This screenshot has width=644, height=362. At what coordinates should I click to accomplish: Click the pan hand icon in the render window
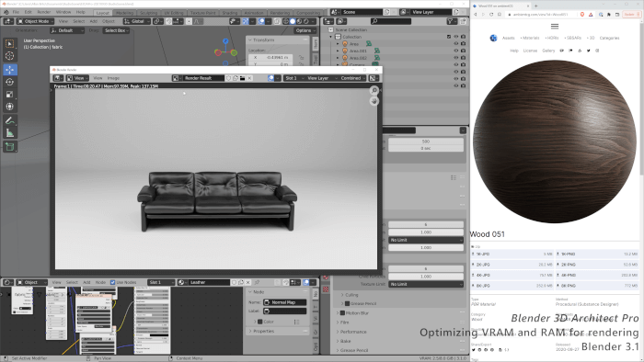(x=374, y=101)
